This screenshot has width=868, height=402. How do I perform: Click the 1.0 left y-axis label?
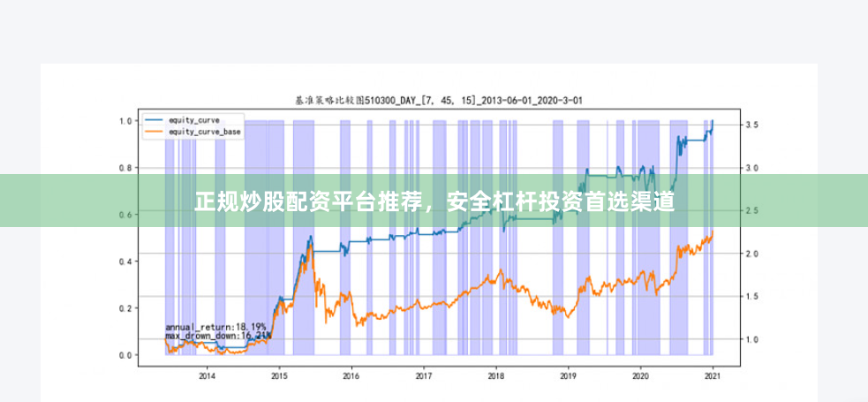point(125,121)
